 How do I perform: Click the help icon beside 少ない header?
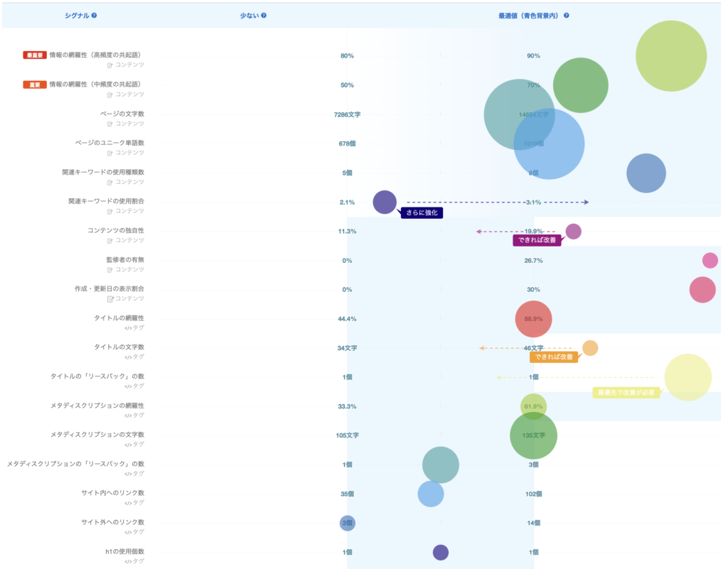(x=264, y=16)
